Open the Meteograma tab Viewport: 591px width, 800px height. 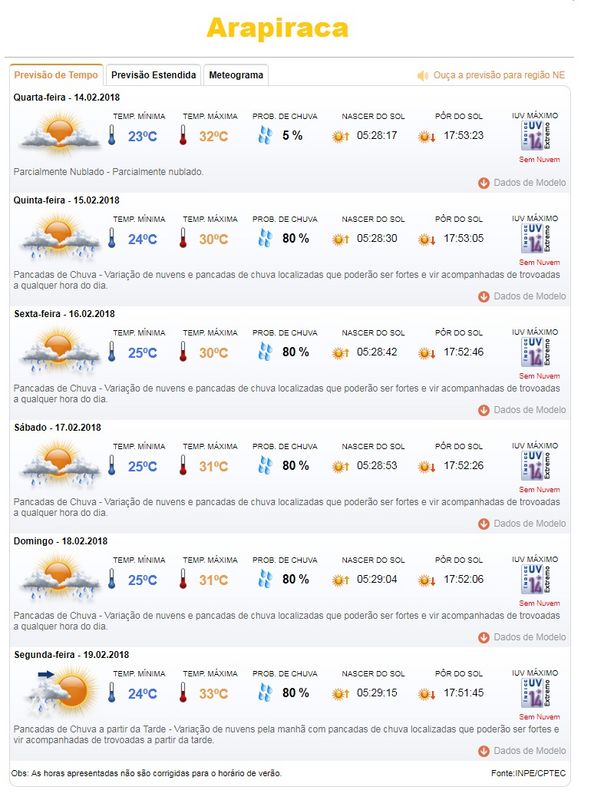click(x=236, y=75)
